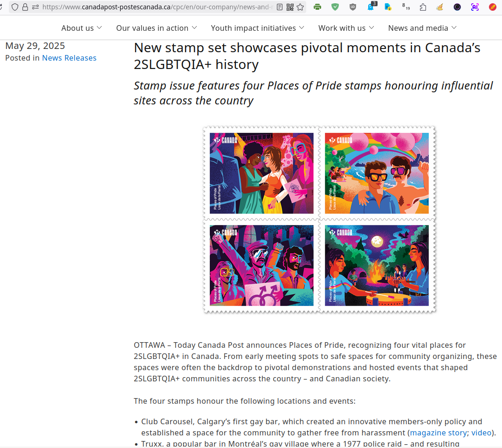Click the site security padlock icon
The height and width of the screenshot is (448, 502).
(x=25, y=7)
